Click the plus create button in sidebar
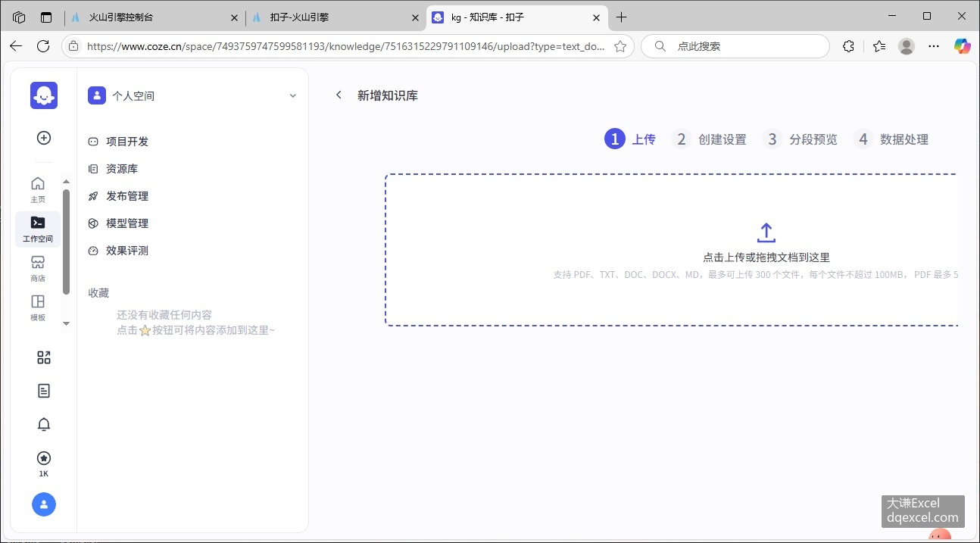This screenshot has width=980, height=543. [44, 138]
